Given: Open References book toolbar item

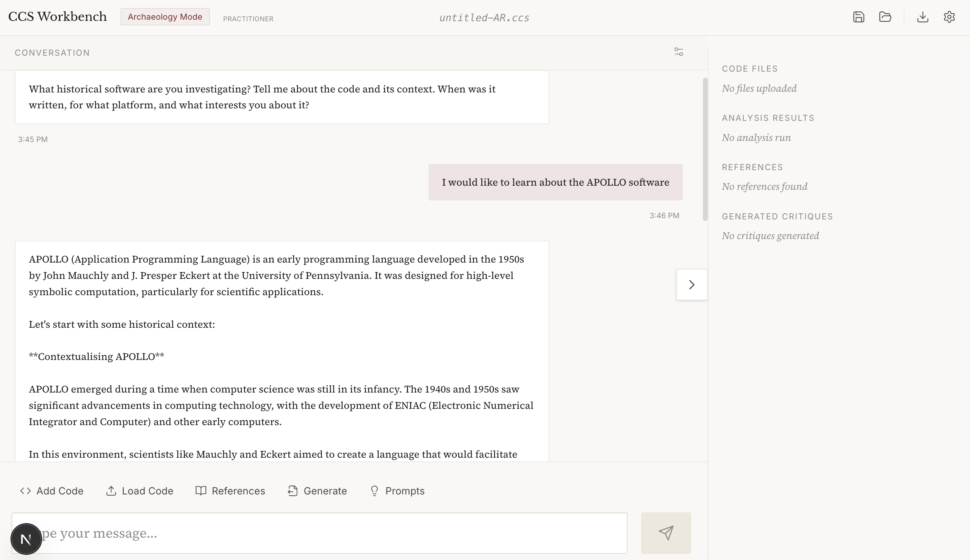Looking at the screenshot, I should pyautogui.click(x=230, y=491).
